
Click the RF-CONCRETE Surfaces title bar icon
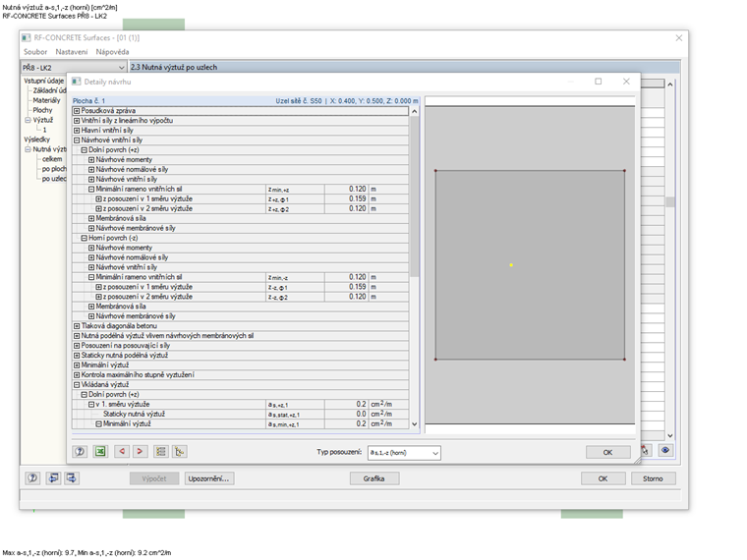pos(27,37)
